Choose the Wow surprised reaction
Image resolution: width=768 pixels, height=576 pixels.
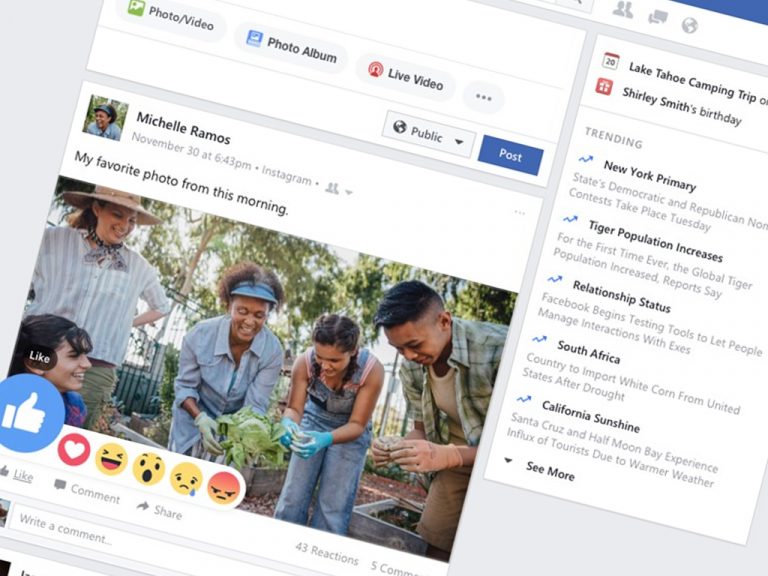coord(149,469)
